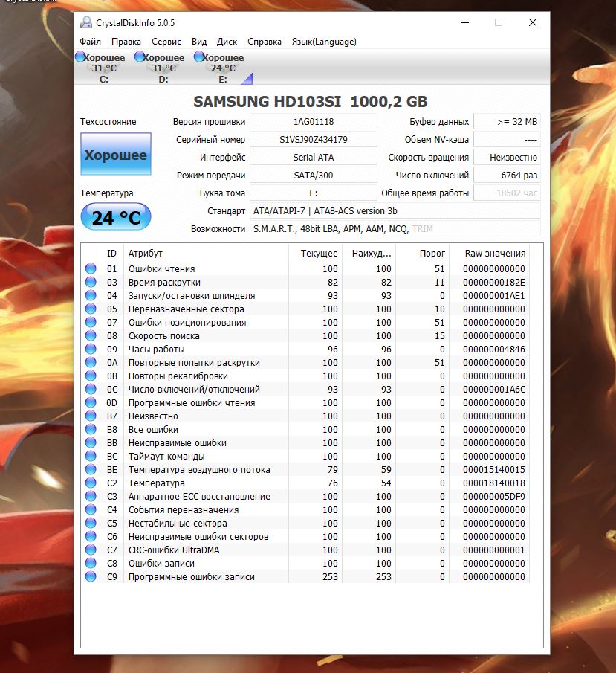The height and width of the screenshot is (673, 616).
Task: Click status orb of Температура воздушного потока row
Action: click(x=91, y=469)
